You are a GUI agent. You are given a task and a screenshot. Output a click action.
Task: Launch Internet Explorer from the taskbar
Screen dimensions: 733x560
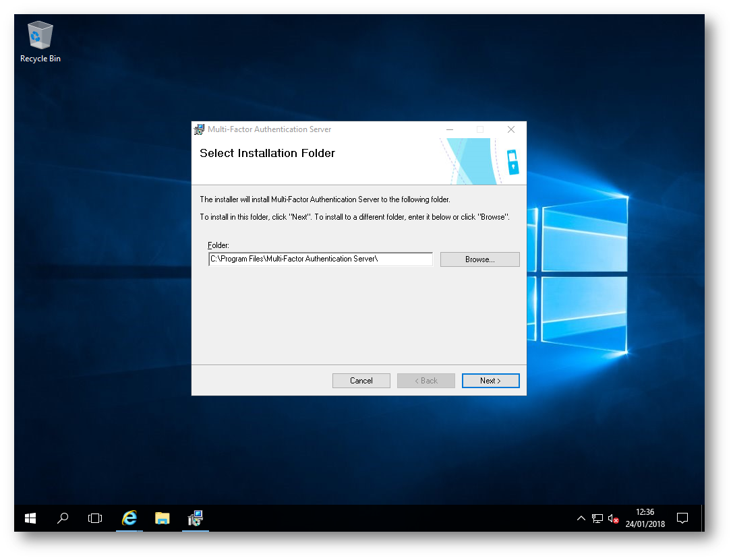[x=129, y=518]
